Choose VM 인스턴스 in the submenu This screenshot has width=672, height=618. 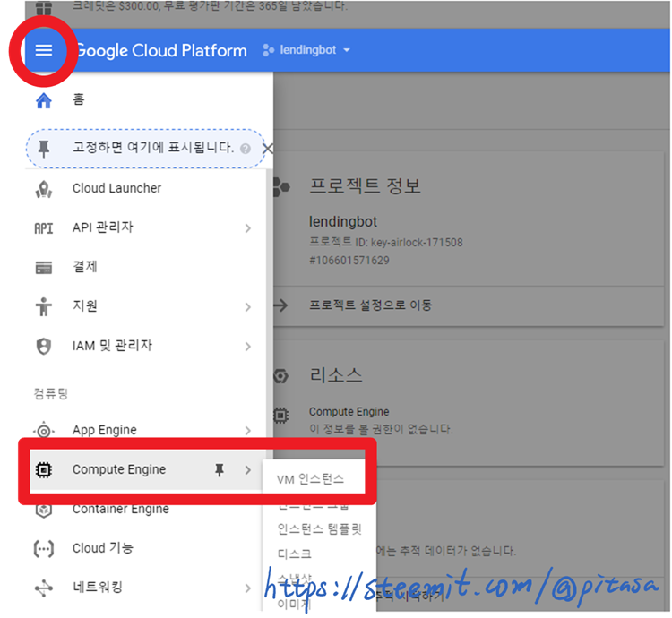[311, 480]
